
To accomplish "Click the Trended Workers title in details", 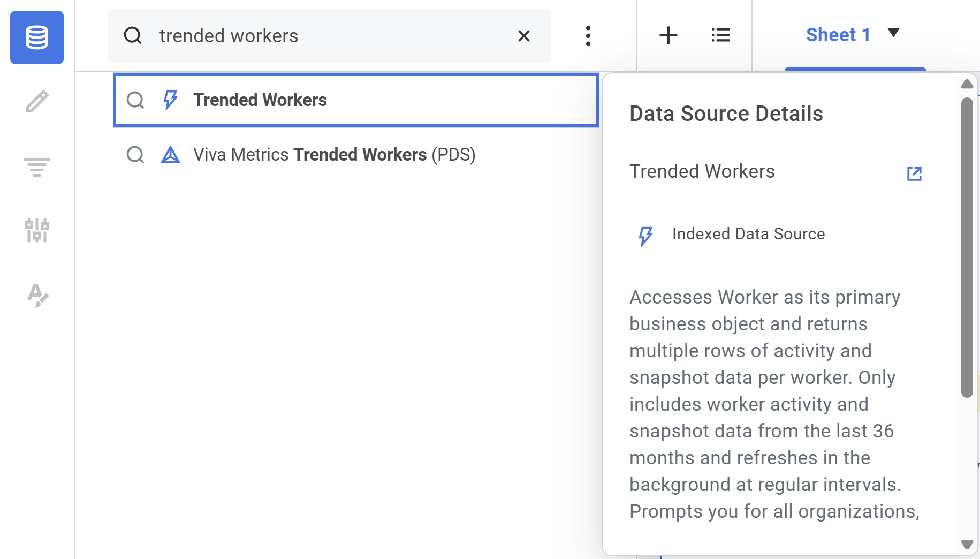I will [702, 171].
